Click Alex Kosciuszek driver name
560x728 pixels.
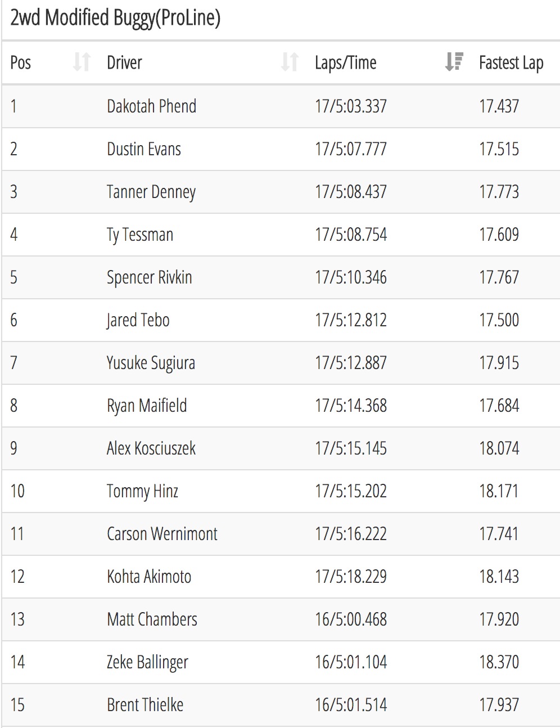click(x=151, y=448)
